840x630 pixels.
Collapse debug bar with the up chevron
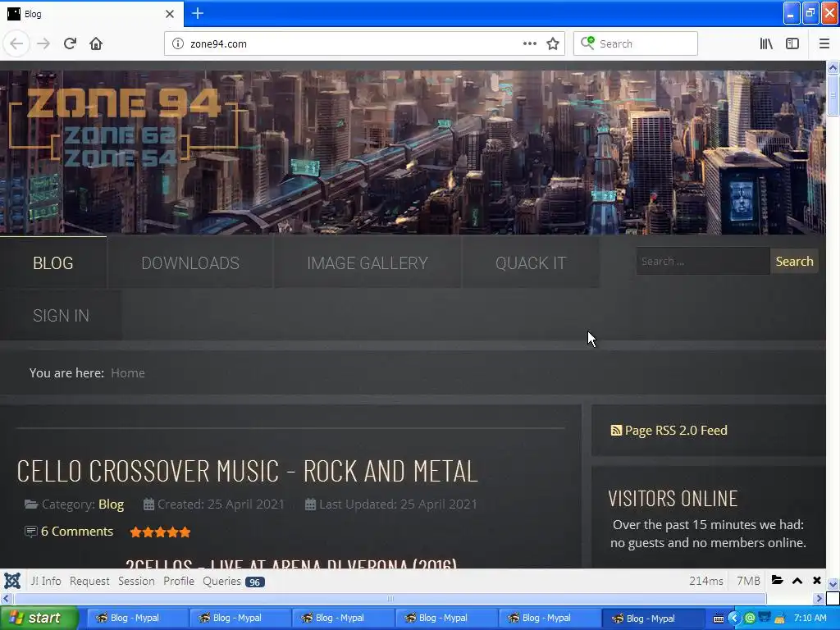coord(797,581)
